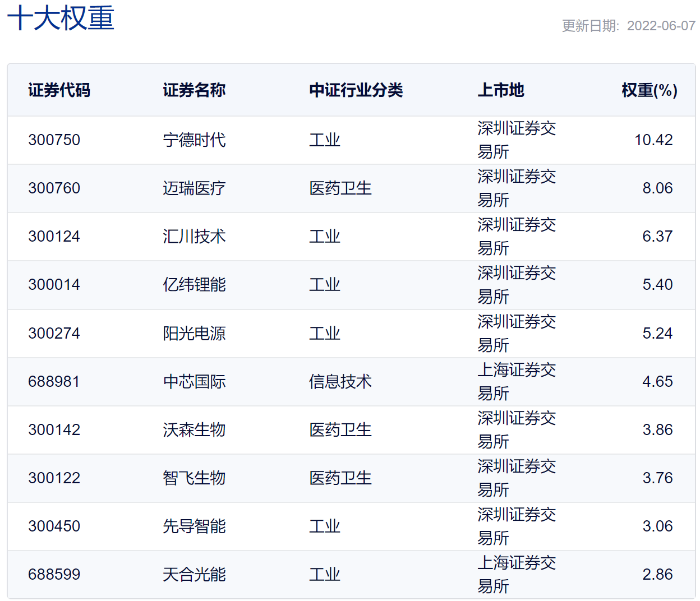Click the exchange cell in the 300450 row
The height and width of the screenshot is (601, 700).
[x=517, y=526]
